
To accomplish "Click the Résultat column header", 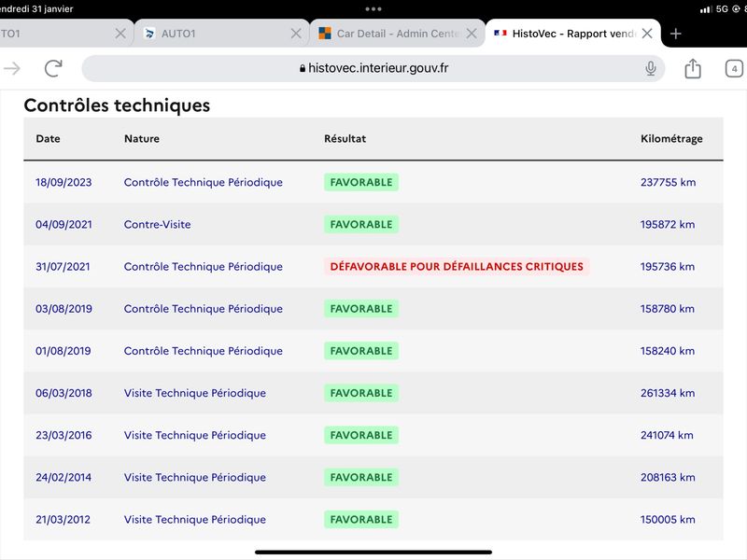I will click(x=345, y=138).
